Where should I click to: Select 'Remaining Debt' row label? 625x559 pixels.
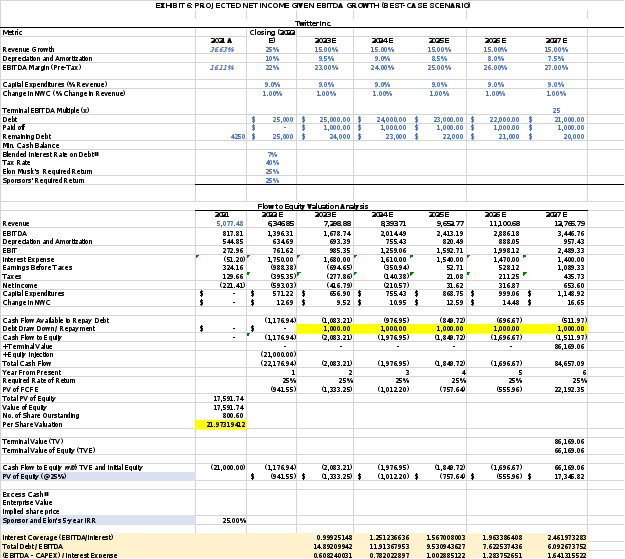27,136
